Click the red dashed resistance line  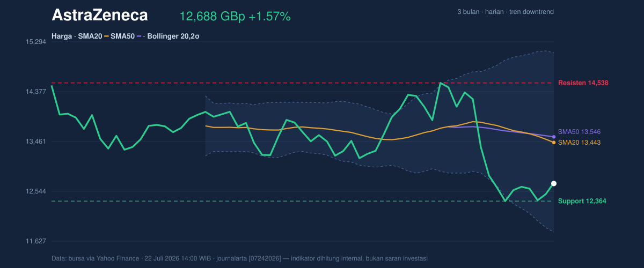point(302,83)
